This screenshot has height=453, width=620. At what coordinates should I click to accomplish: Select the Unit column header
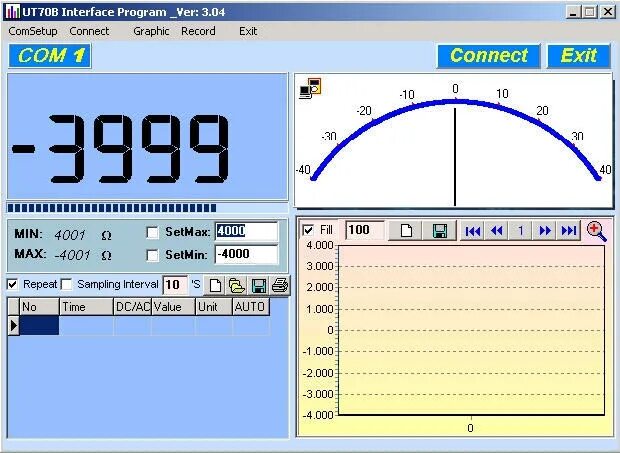coord(214,307)
